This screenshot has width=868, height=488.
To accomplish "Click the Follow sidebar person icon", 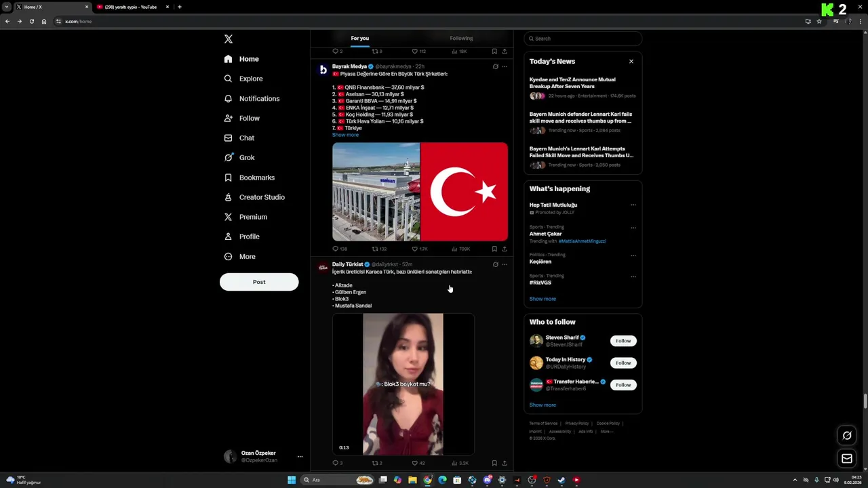I will tap(229, 118).
